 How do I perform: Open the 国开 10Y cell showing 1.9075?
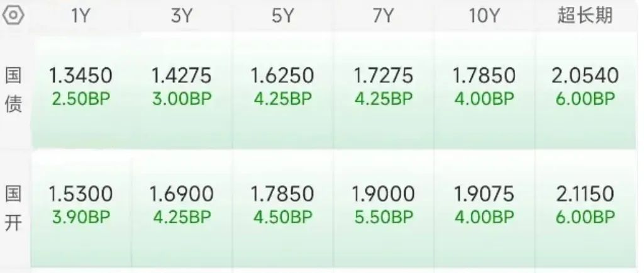(484, 194)
